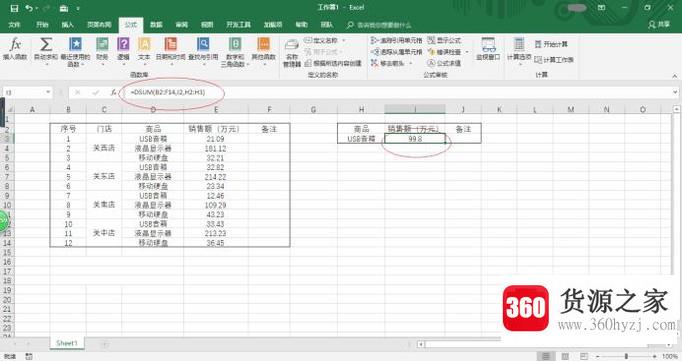
Task: Click the fx button beside the formula bar
Action: click(x=113, y=92)
